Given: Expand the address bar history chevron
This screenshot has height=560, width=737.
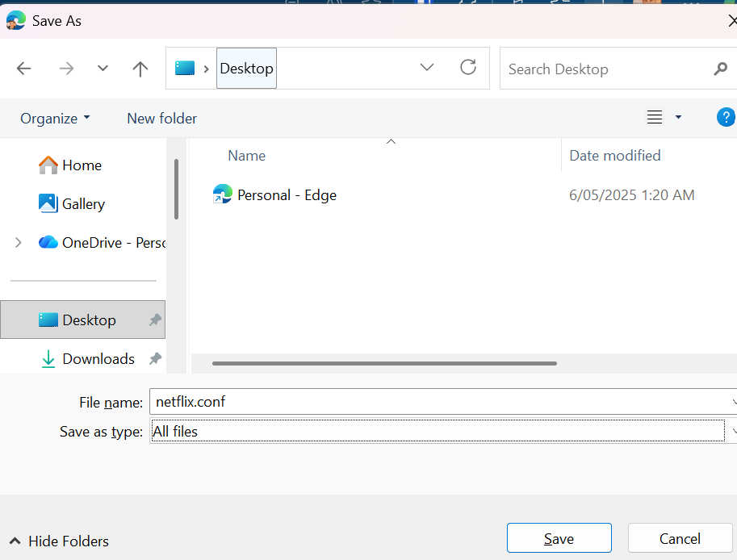Looking at the screenshot, I should click(x=427, y=68).
